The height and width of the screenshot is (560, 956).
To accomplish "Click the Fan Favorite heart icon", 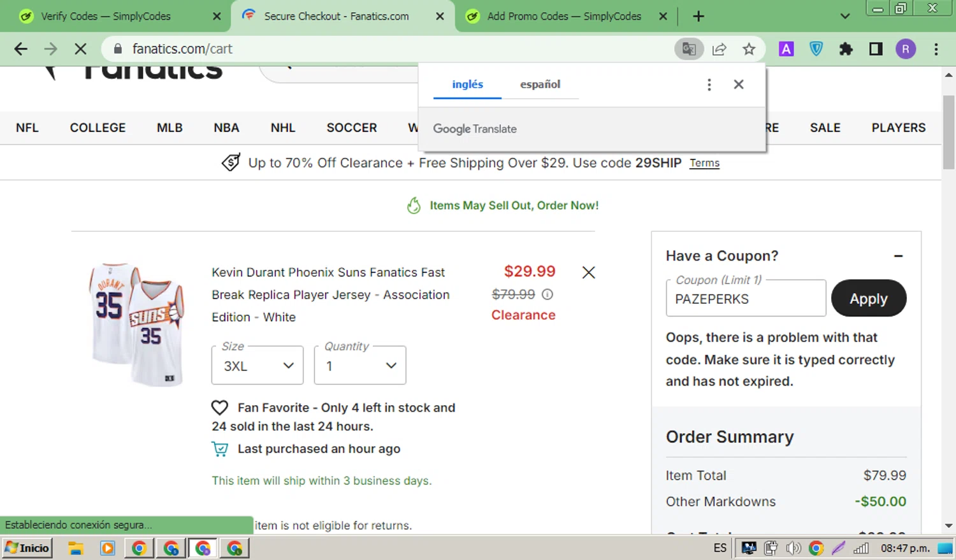I will pos(219,408).
